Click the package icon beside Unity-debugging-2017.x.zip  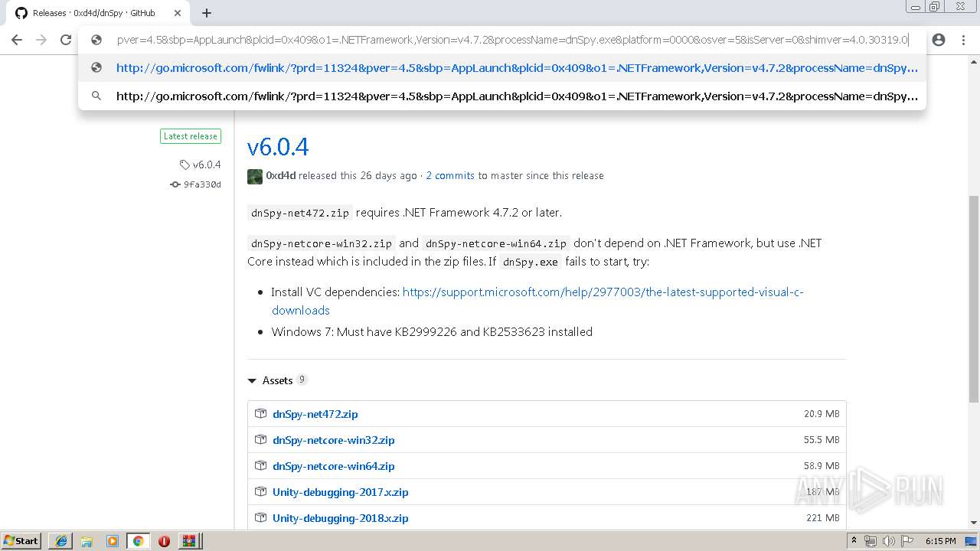[260, 492]
